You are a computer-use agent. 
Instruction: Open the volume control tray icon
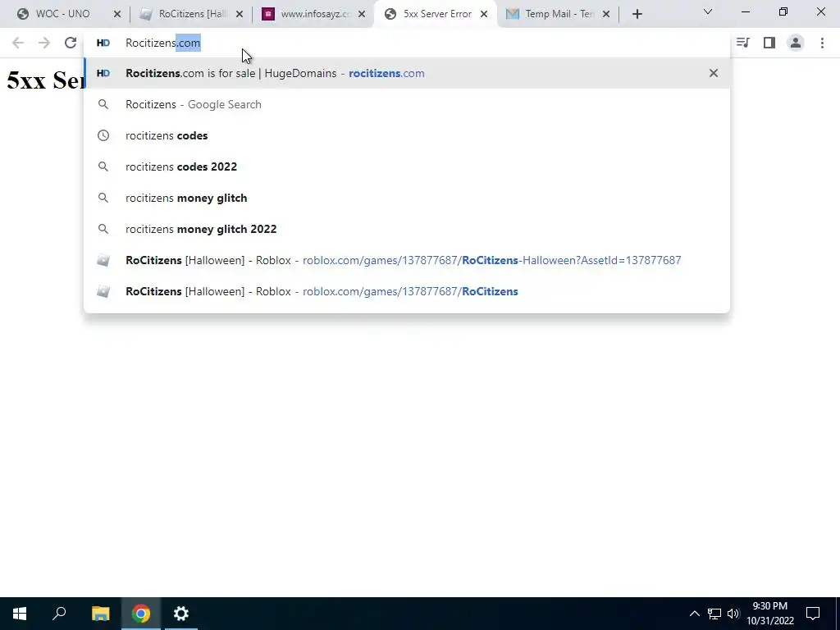point(733,614)
